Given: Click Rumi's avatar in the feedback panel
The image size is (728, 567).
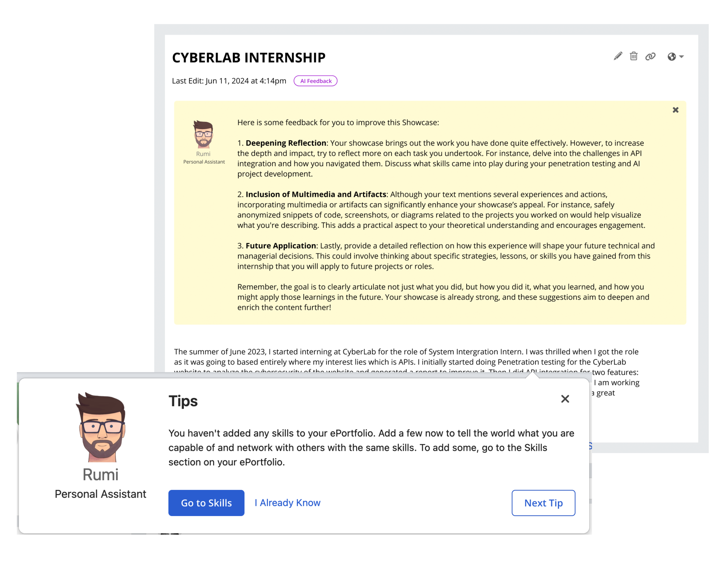Looking at the screenshot, I should click(x=203, y=134).
